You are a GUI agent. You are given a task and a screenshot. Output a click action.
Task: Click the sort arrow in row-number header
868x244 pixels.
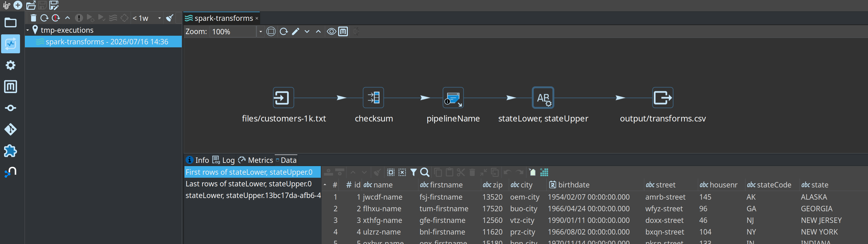pos(325,185)
